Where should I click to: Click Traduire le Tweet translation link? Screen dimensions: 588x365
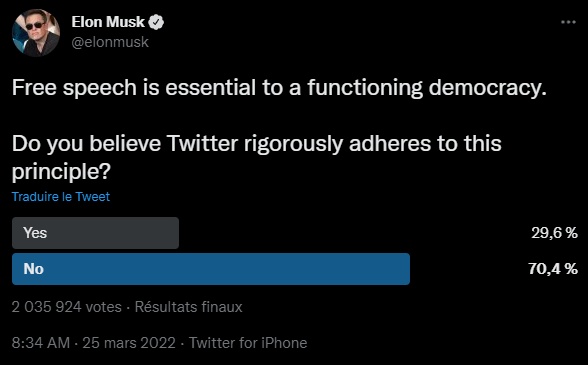point(61,197)
